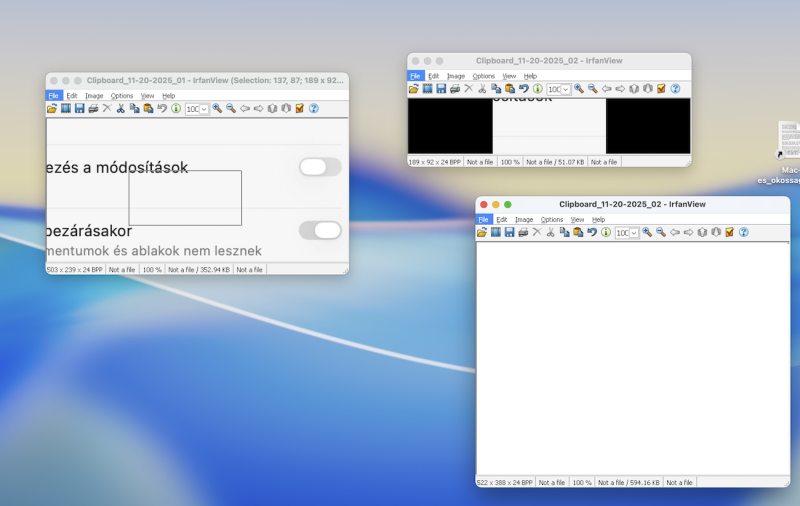
Task: Settings checkmark icon in small inactive Clipboard_02 window
Action: tap(662, 89)
